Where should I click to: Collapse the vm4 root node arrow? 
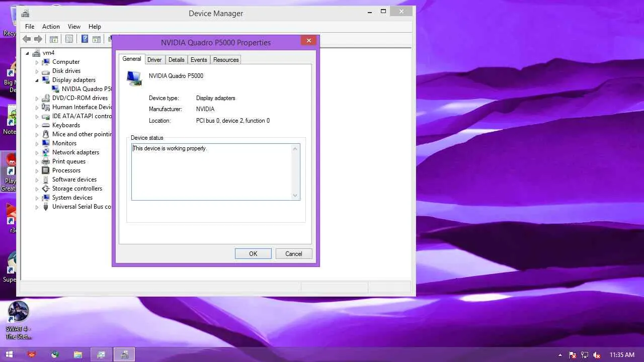pos(27,53)
